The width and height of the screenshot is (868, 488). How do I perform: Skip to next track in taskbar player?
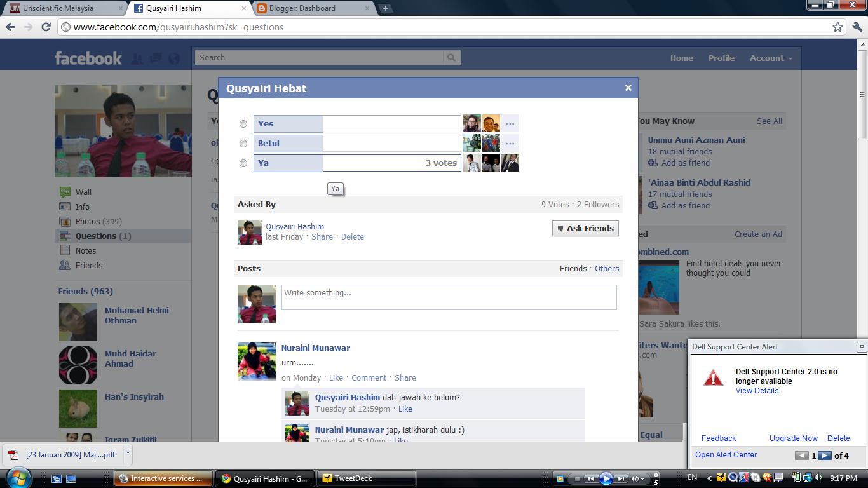[621, 478]
